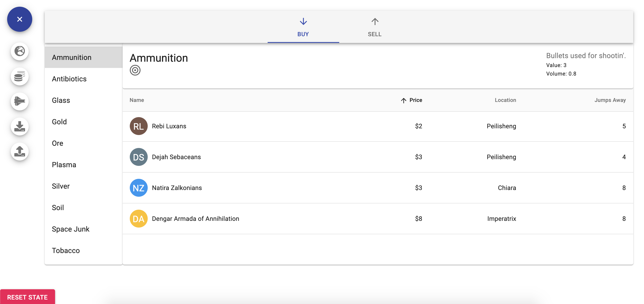Pick Tobacco in the commodity list
This screenshot has height=304, width=644.
point(66,251)
